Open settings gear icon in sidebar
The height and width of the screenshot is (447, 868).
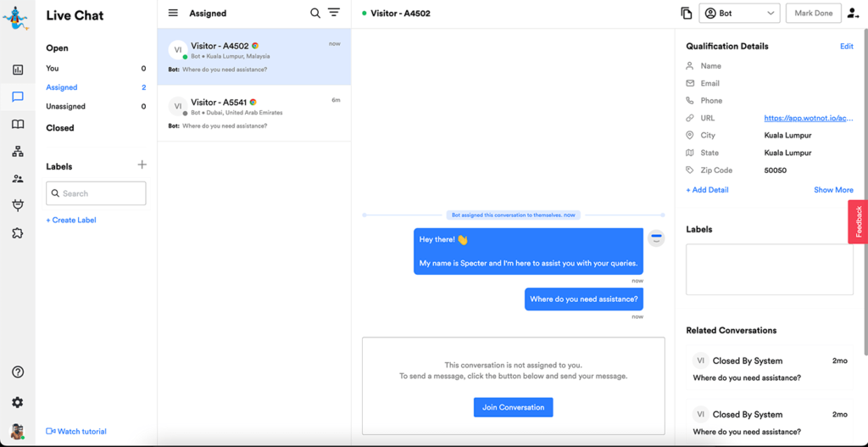18,402
